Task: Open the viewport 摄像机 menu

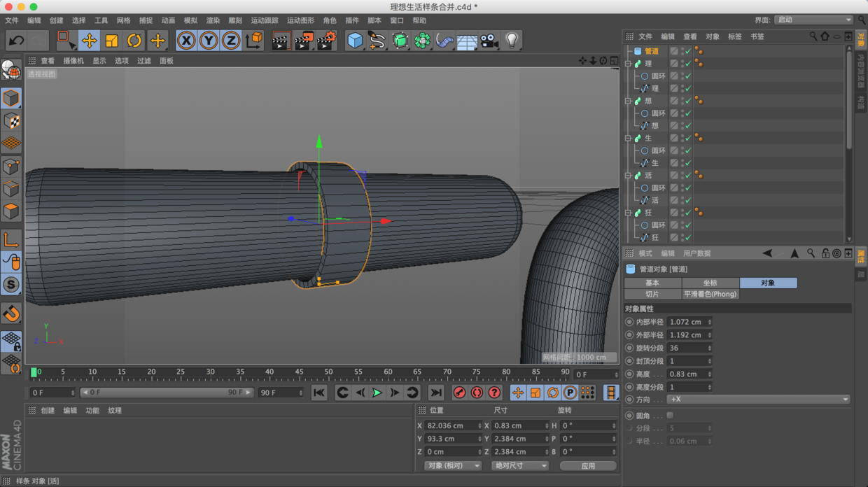Action: (x=73, y=61)
